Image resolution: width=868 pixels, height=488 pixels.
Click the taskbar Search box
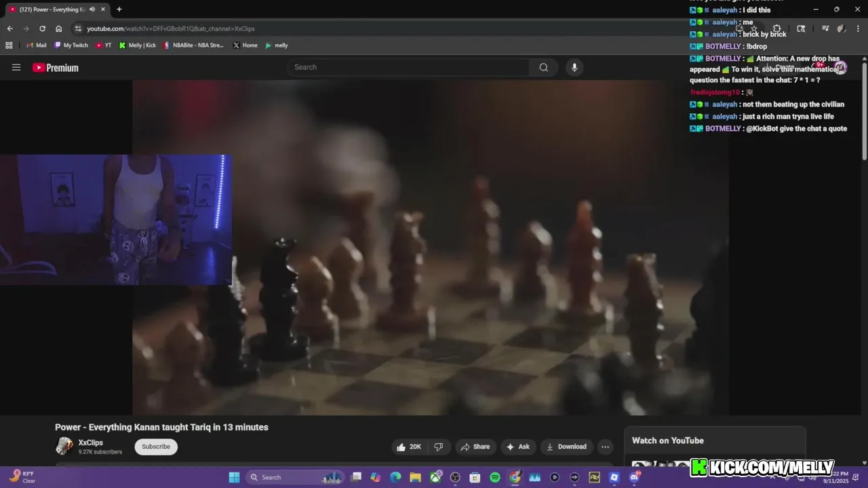coord(295,477)
